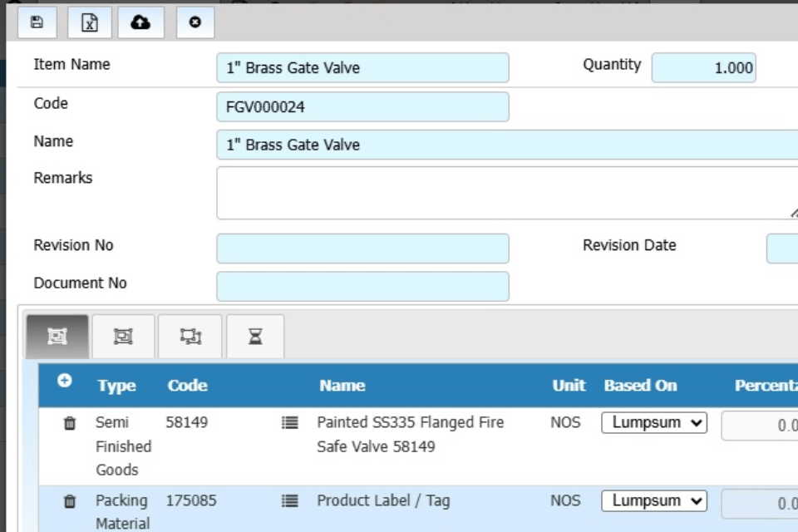Open item list icon for code 175085
The image size is (798, 532).
click(290, 501)
